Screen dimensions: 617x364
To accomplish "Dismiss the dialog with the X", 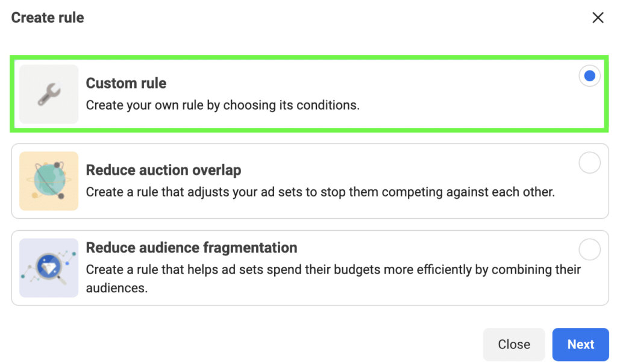I will click(598, 17).
